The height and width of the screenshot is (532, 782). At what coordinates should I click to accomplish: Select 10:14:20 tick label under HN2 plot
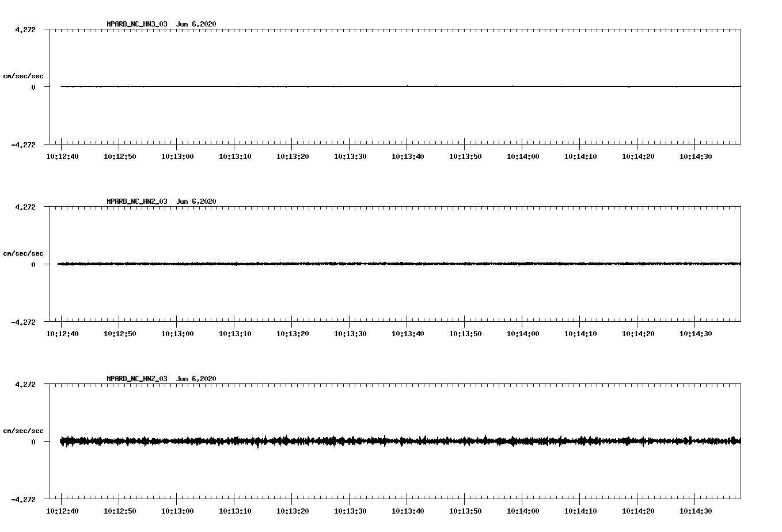pos(638,334)
